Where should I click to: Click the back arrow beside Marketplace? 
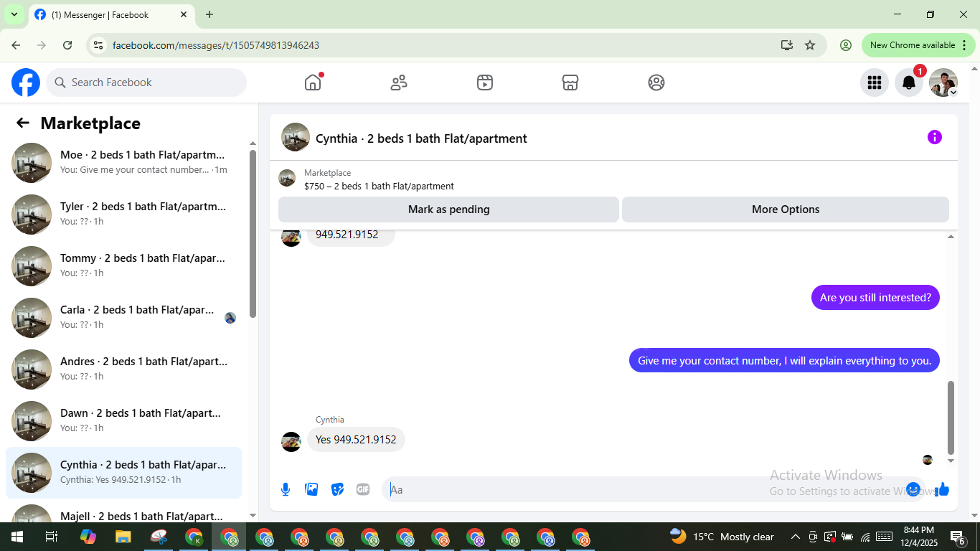pos(23,123)
